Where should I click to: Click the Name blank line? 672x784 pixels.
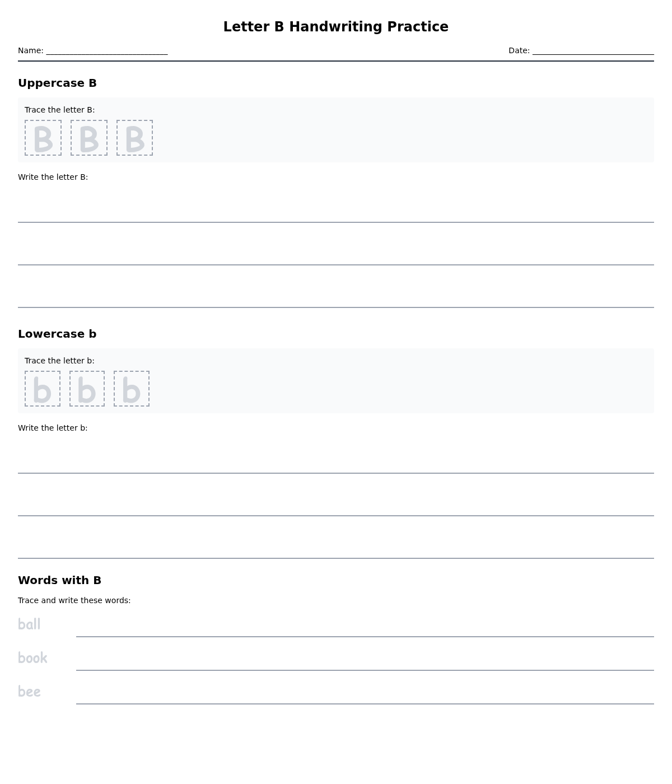(x=106, y=51)
